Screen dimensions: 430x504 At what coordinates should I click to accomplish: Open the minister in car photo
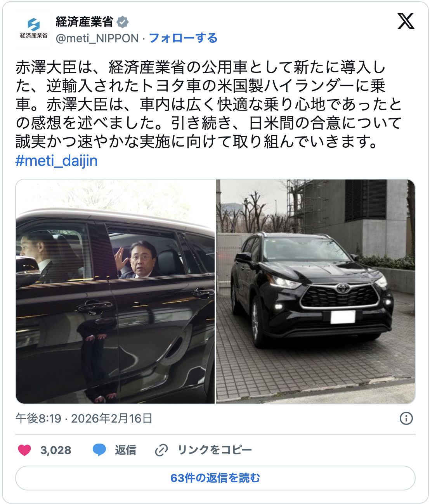click(x=115, y=292)
